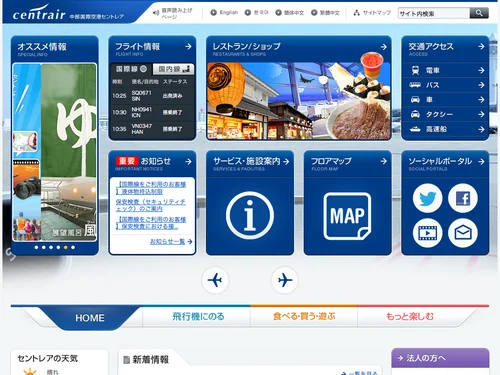Select the train access icon
Image resolution: width=500 pixels, height=375 pixels.
(415, 70)
